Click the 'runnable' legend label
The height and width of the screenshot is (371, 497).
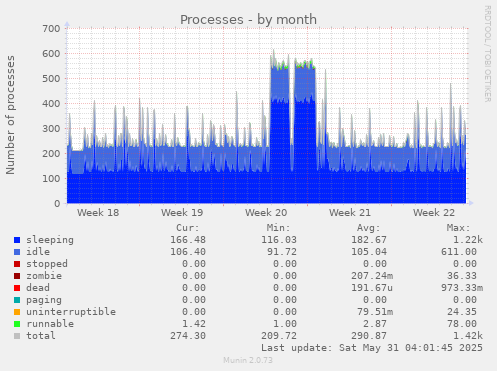[x=50, y=324]
